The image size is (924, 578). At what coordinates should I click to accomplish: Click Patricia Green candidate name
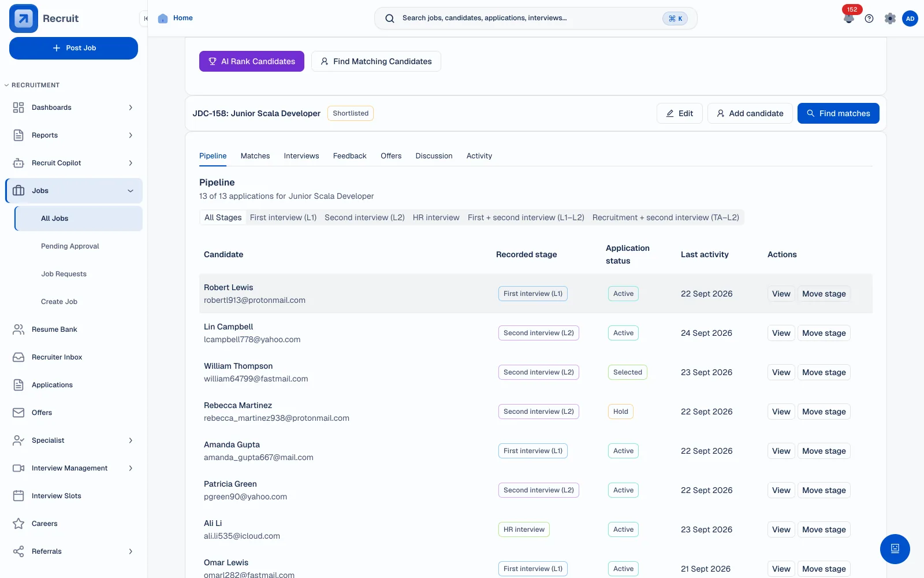(230, 484)
